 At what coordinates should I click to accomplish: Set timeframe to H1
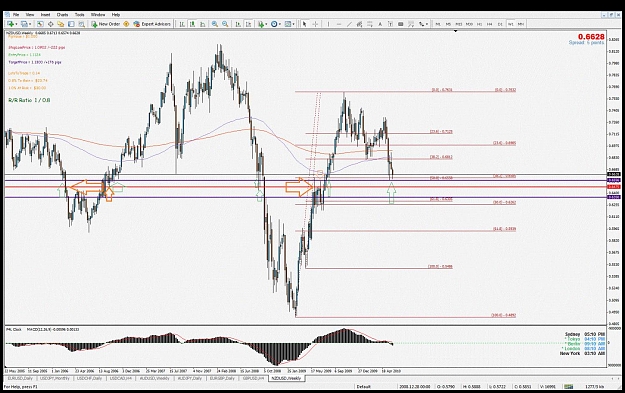click(479, 24)
